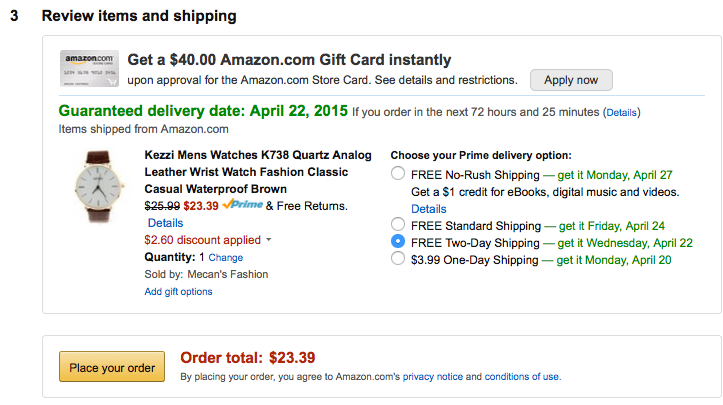Click the Amazon Store Card image

tap(89, 69)
